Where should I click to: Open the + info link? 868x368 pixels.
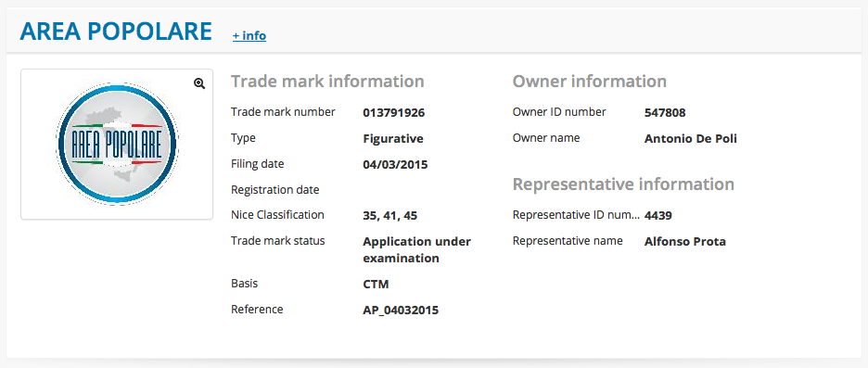[249, 36]
